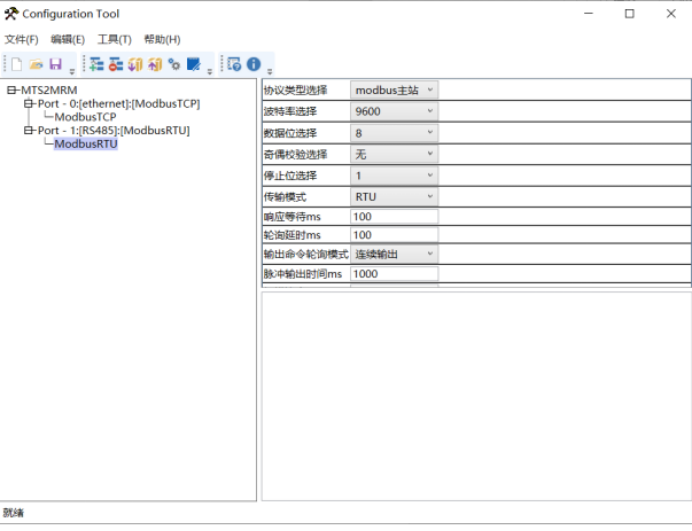Open the 文件(F) menu
The height and width of the screenshot is (531, 692).
[21, 40]
